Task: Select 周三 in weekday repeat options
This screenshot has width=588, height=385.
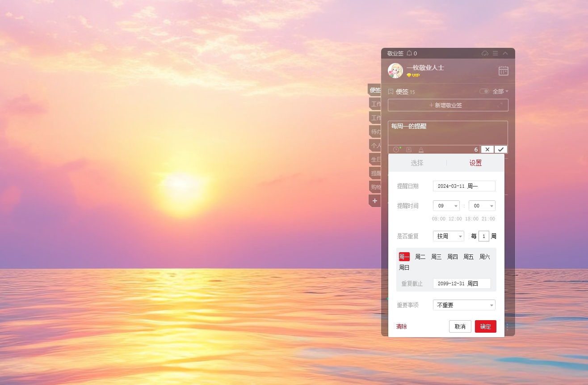Action: [436, 257]
